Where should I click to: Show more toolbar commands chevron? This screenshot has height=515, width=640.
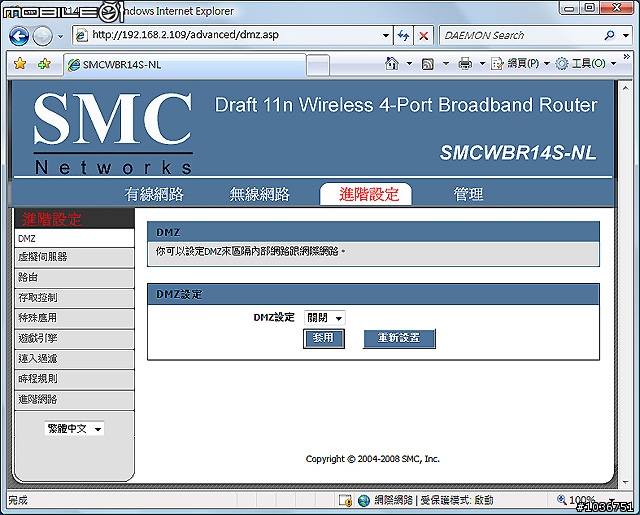[x=626, y=57]
